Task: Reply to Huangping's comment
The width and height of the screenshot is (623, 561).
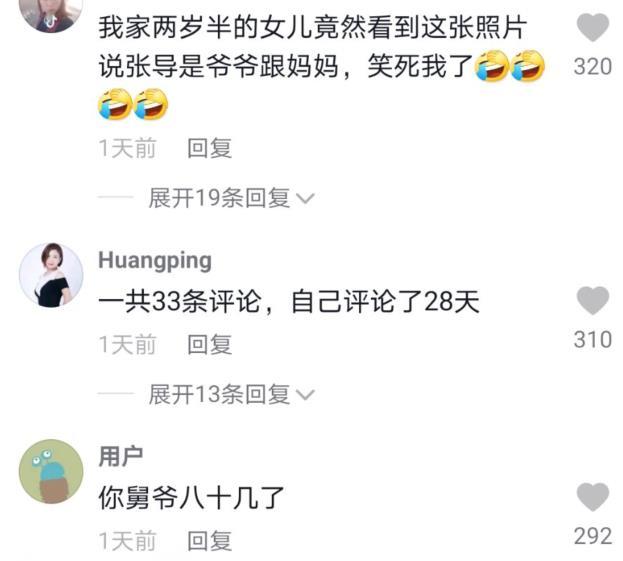Action: [x=209, y=344]
